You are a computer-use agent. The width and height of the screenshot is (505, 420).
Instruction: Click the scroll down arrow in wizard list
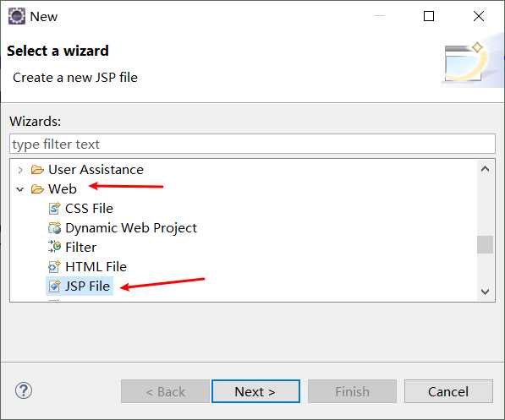click(485, 292)
